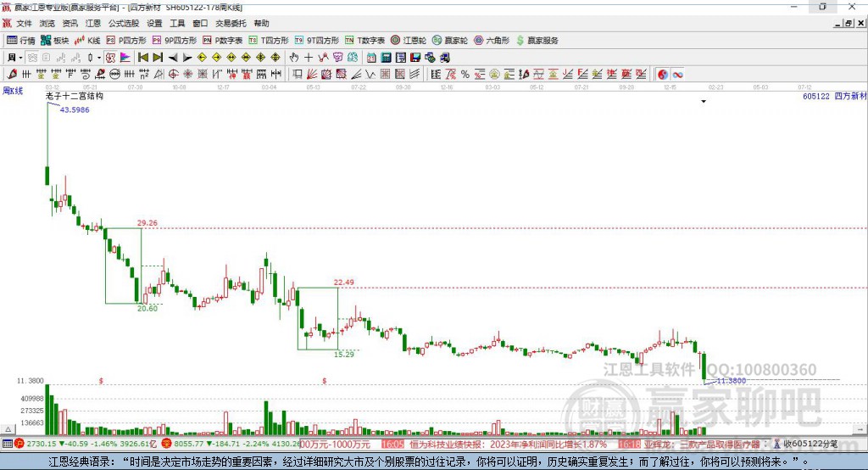Switch to the K线 candlestick chart

pos(87,41)
